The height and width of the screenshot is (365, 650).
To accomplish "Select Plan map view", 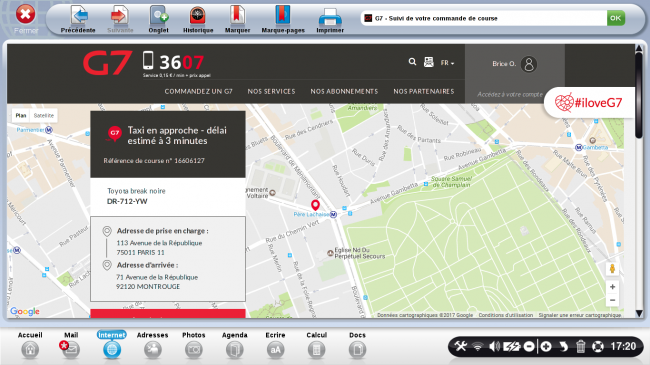I will 21,116.
